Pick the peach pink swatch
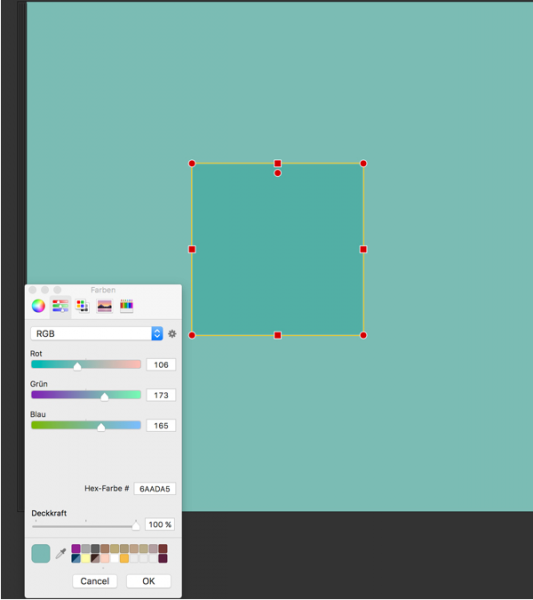 [x=105, y=558]
